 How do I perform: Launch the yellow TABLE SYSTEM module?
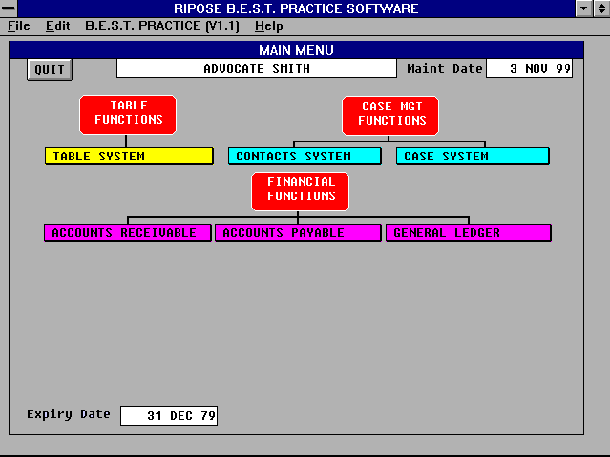click(129, 156)
